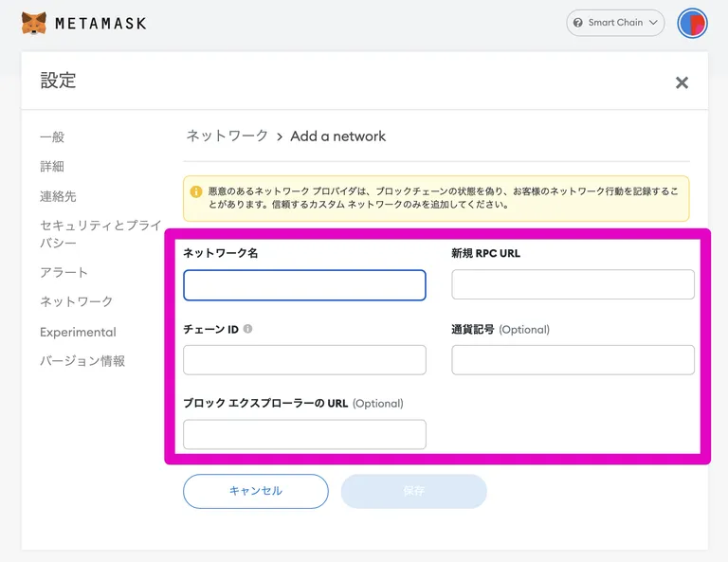Open 詳細 settings section
This screenshot has width=728, height=562.
pos(52,166)
